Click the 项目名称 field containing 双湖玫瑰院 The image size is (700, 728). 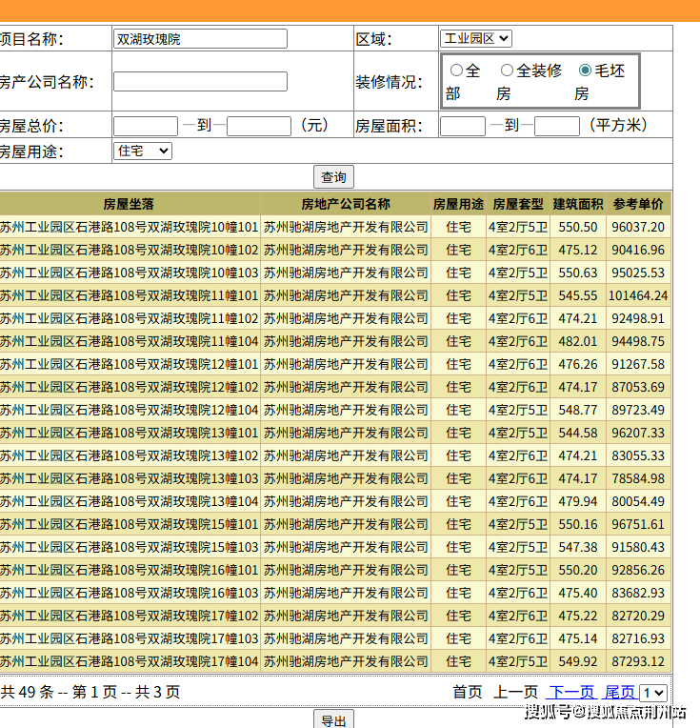[200, 39]
